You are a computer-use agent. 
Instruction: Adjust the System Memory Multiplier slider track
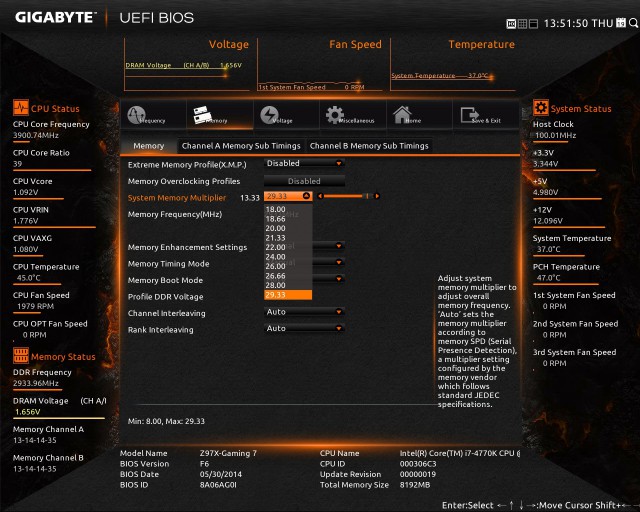click(x=349, y=196)
